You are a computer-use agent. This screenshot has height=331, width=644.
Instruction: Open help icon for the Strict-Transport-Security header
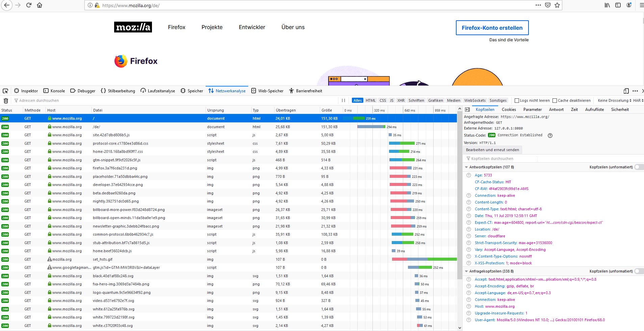point(469,243)
